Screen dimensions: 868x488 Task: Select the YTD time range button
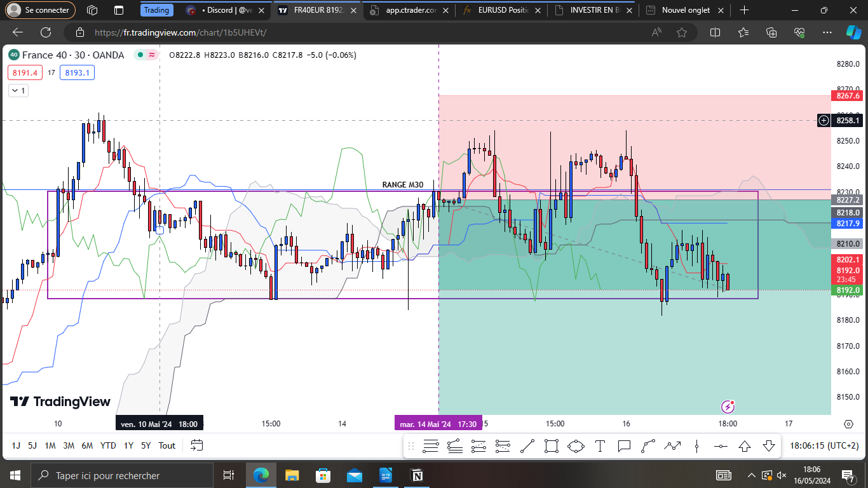[108, 445]
